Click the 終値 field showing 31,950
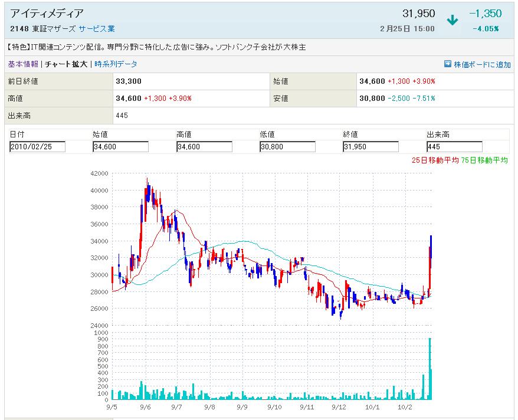Viewport: 518px width, 420px height. tap(371, 147)
